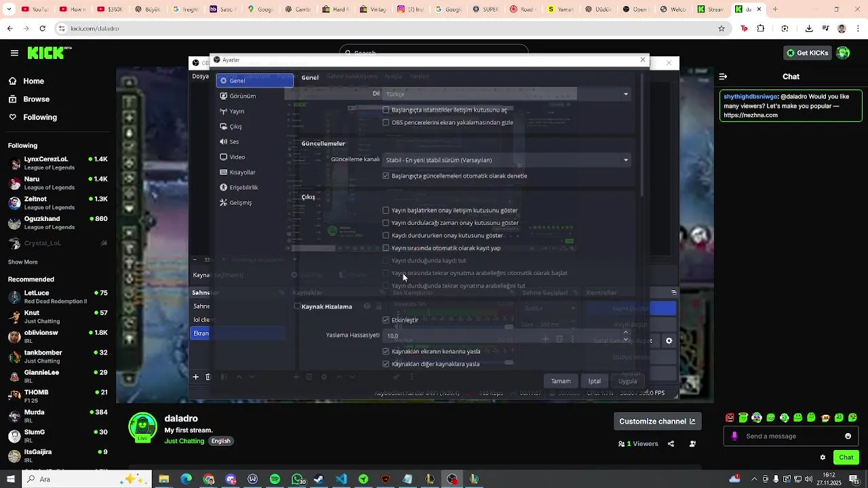Open a new browser tab
The width and height of the screenshot is (868, 488).
pos(775,9)
